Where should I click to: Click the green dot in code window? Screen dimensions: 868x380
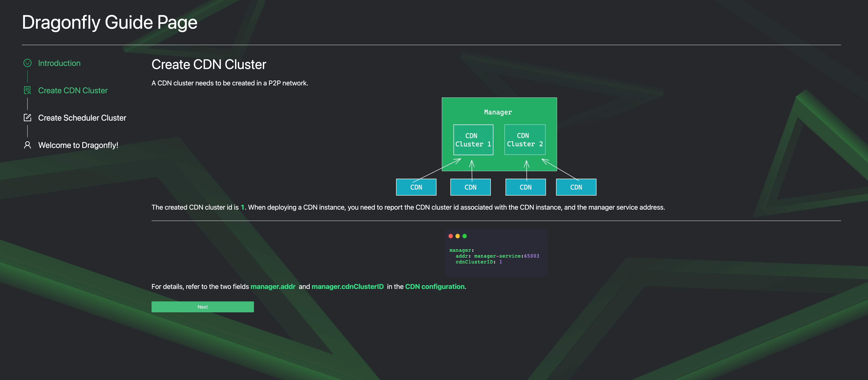point(465,236)
